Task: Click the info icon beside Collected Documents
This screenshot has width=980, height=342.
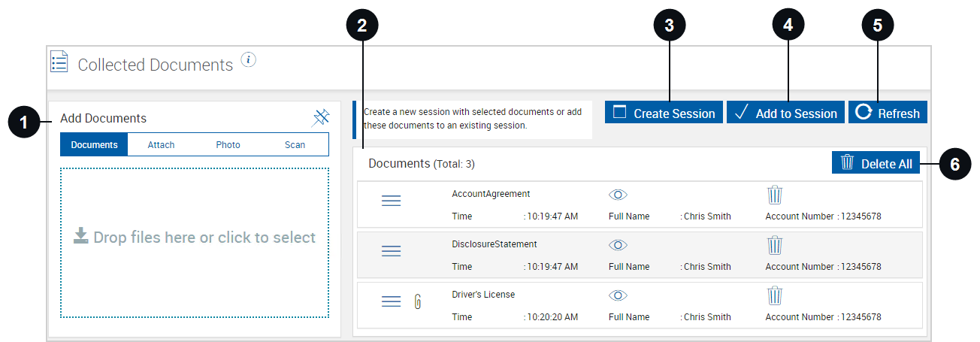Action: 249,60
